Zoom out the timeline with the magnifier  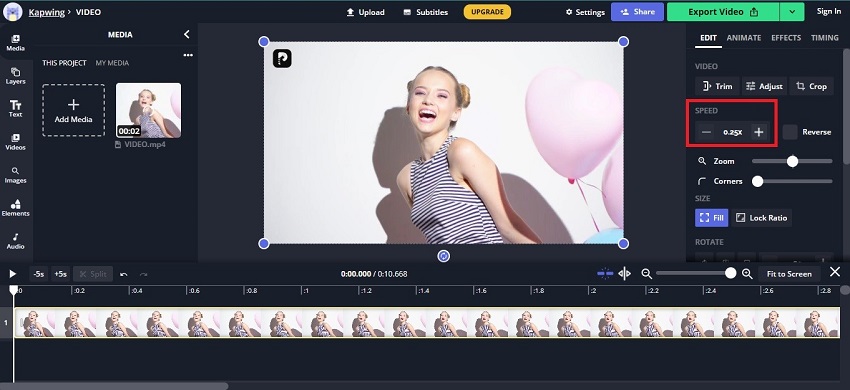(x=646, y=274)
